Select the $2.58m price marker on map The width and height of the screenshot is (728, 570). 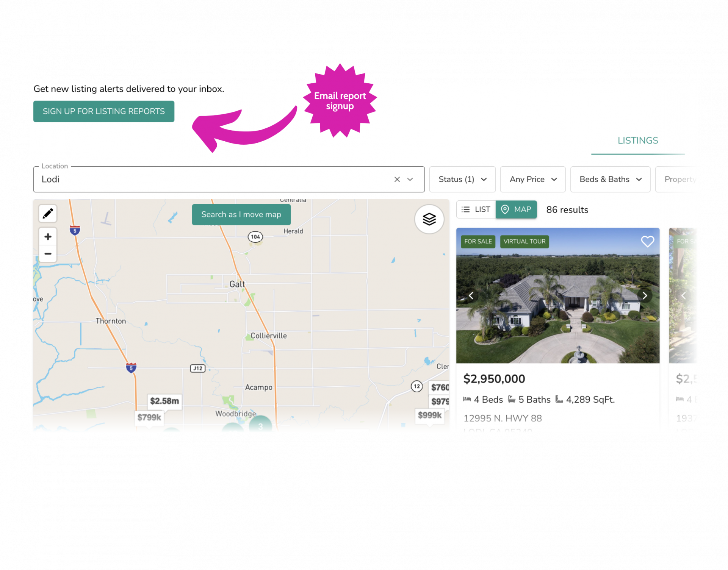tap(164, 401)
